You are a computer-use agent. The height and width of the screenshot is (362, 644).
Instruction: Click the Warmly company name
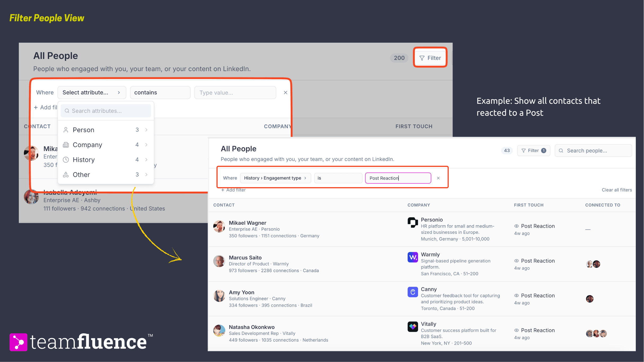coord(430,254)
